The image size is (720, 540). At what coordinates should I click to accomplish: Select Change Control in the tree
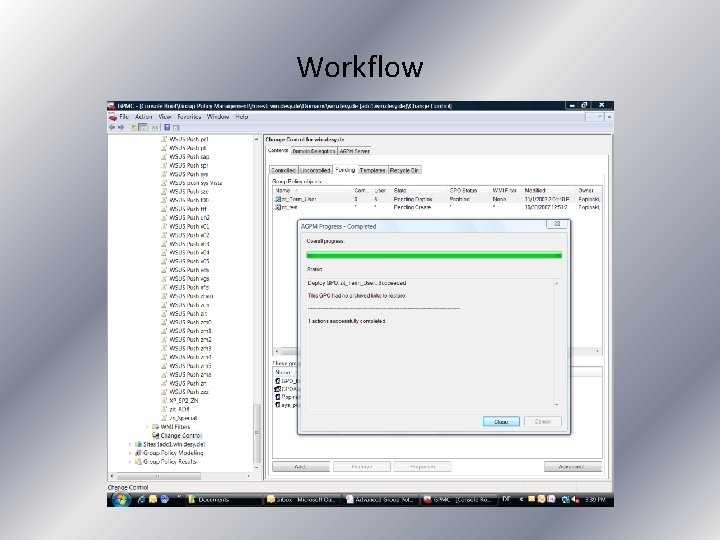pyautogui.click(x=181, y=435)
